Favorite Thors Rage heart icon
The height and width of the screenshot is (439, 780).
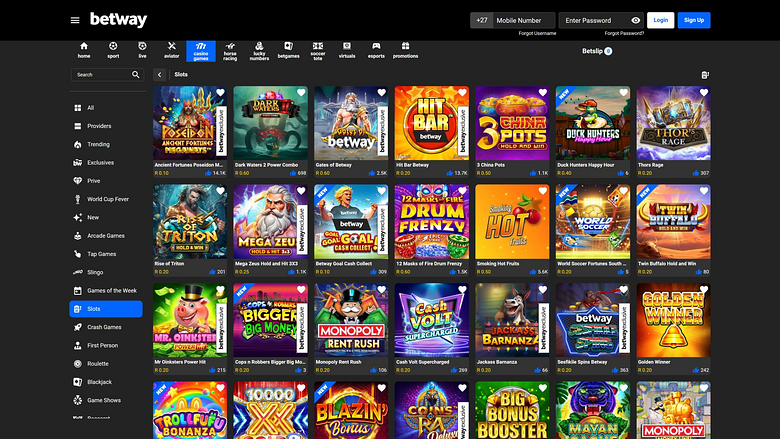[x=704, y=92]
